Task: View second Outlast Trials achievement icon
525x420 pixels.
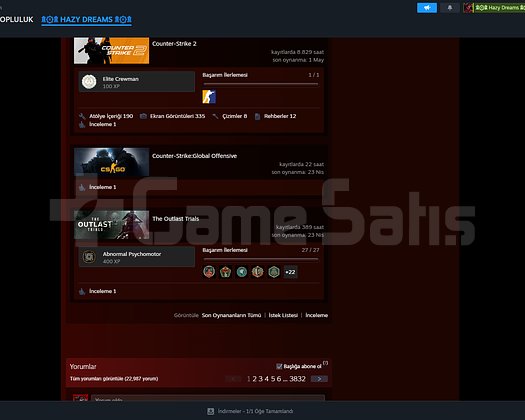Action: [225, 272]
